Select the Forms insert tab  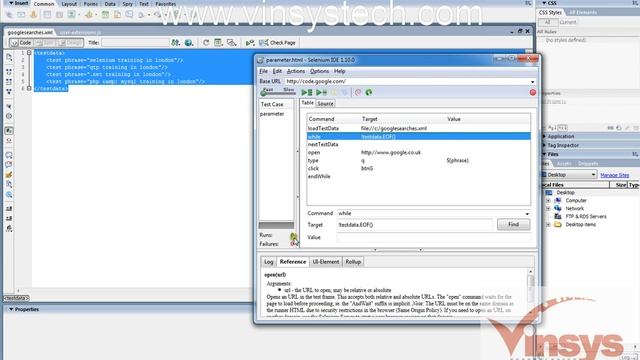(x=91, y=4)
